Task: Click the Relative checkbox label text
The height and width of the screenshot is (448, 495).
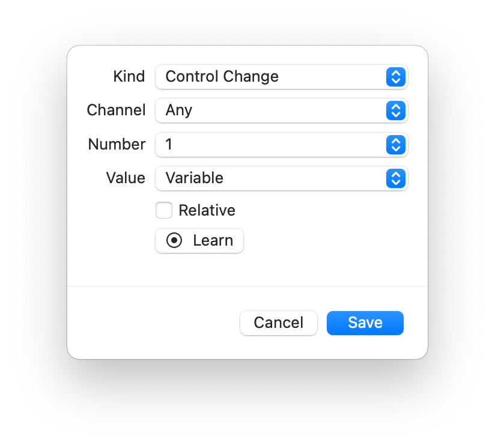Action: tap(207, 211)
